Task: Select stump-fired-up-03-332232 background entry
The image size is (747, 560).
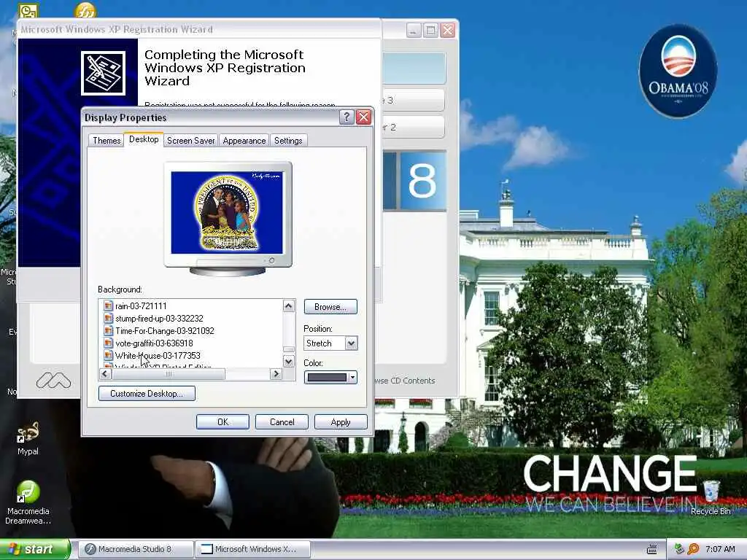Action: coord(159,318)
